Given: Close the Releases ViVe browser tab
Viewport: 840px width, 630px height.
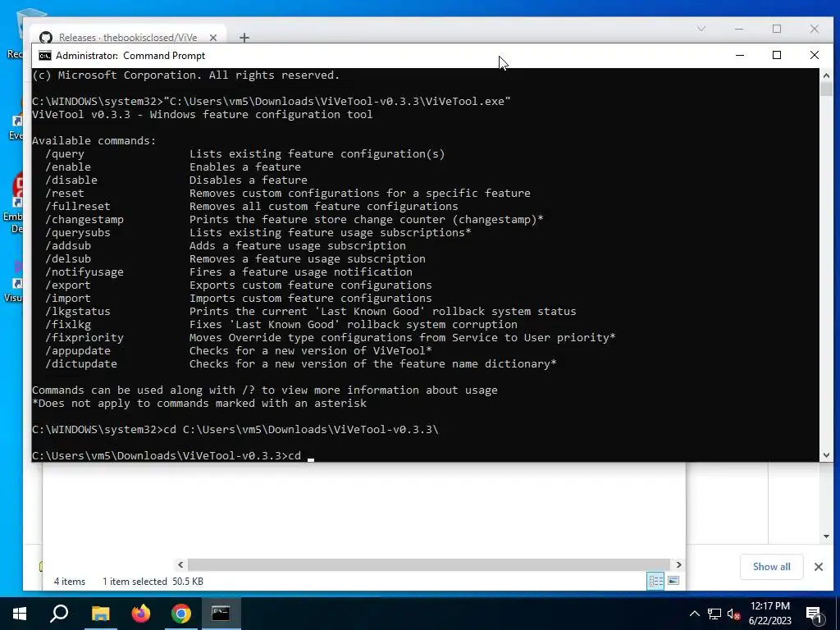Looking at the screenshot, I should point(213,38).
